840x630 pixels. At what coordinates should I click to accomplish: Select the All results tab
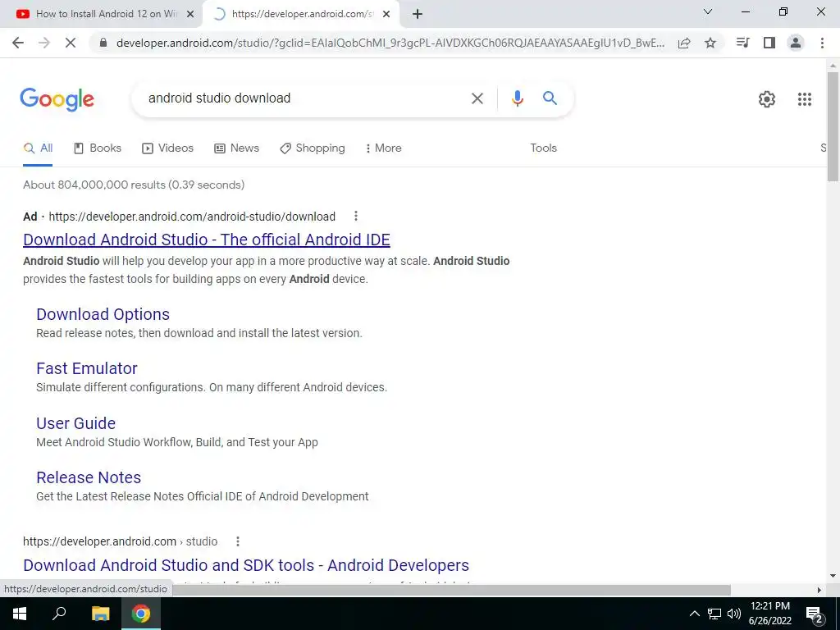(x=38, y=148)
